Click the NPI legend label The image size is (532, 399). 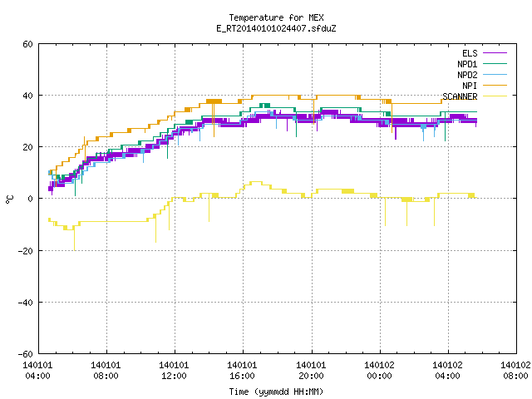pos(470,86)
